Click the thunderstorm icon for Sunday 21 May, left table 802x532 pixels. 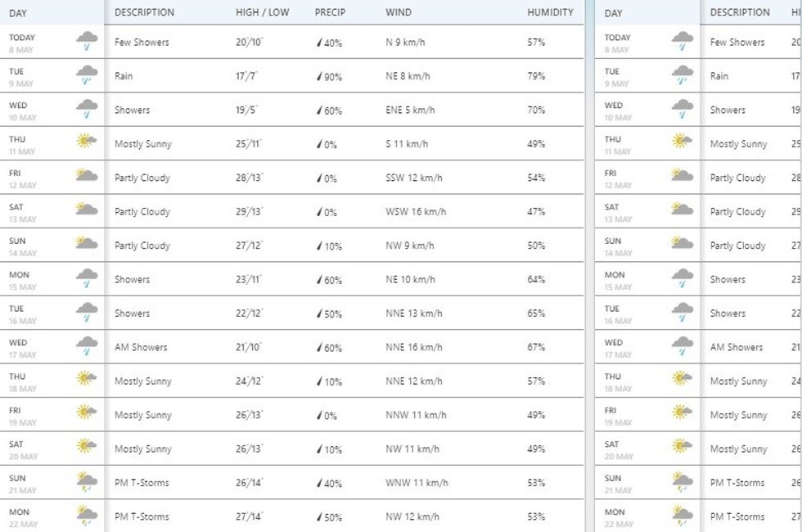pyautogui.click(x=87, y=482)
